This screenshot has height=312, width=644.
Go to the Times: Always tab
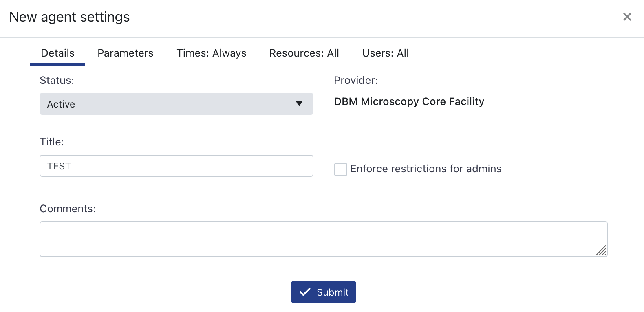click(x=211, y=53)
